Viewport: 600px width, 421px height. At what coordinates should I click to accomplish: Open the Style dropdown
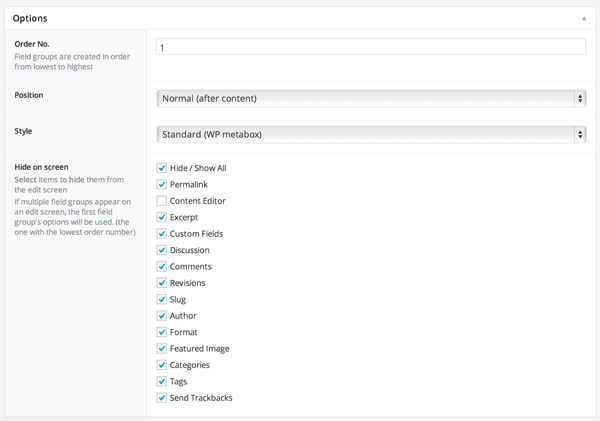pos(371,134)
